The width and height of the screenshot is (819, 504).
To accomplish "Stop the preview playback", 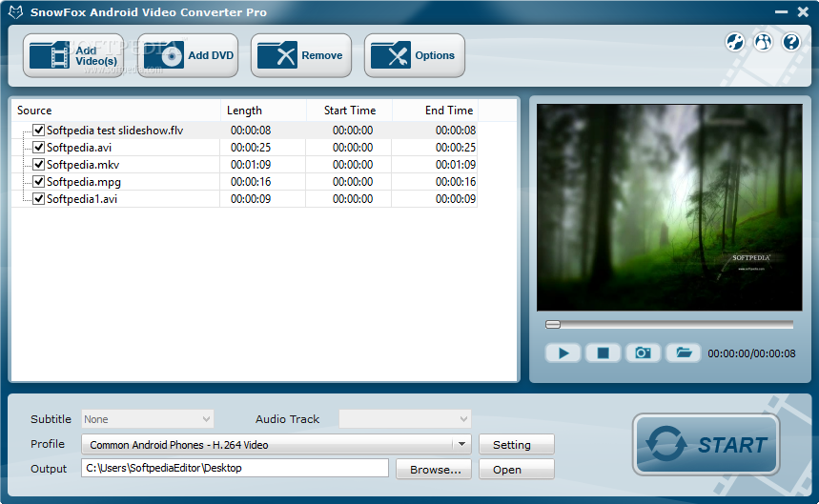I will [603, 353].
